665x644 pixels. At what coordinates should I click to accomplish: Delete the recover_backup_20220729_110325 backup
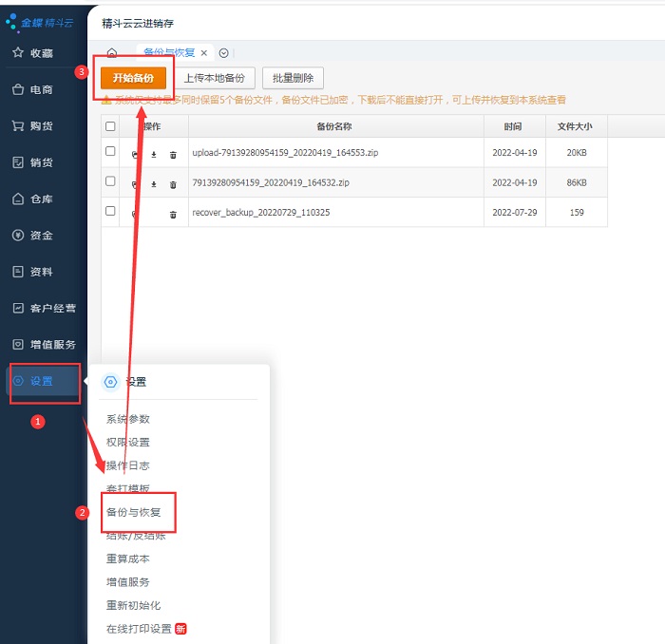coord(173,215)
